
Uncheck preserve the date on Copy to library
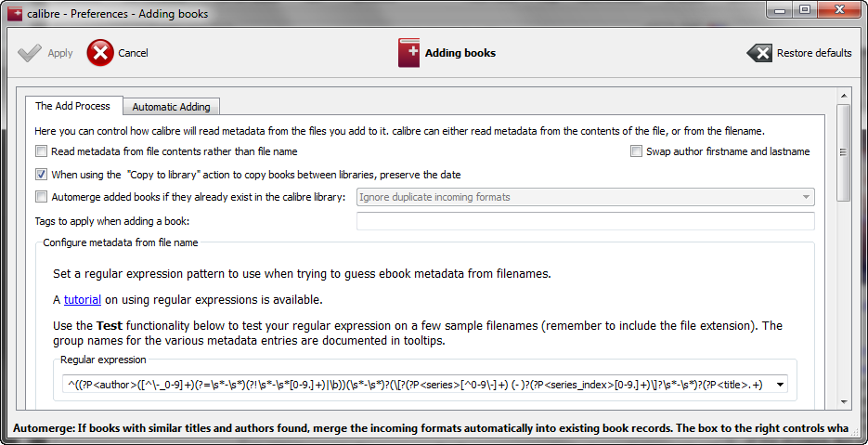42,175
